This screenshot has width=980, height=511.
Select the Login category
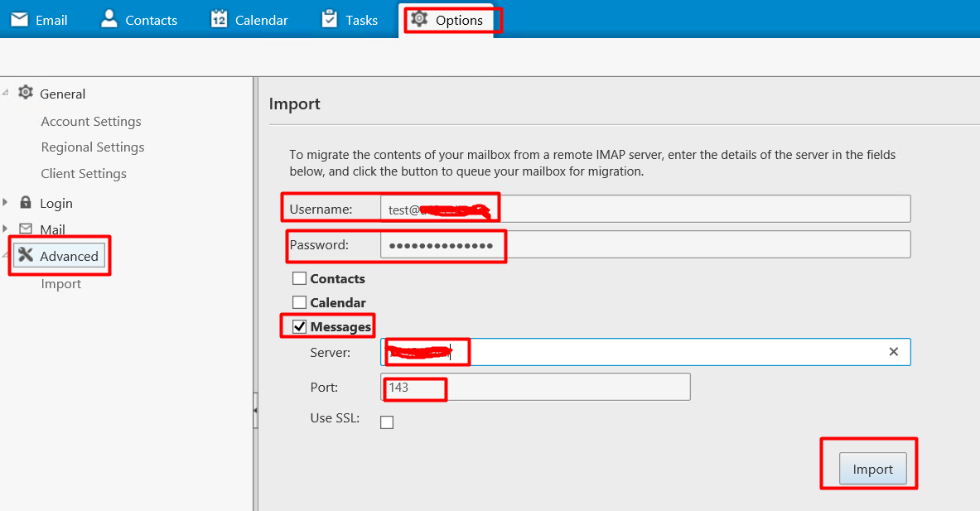[x=56, y=203]
